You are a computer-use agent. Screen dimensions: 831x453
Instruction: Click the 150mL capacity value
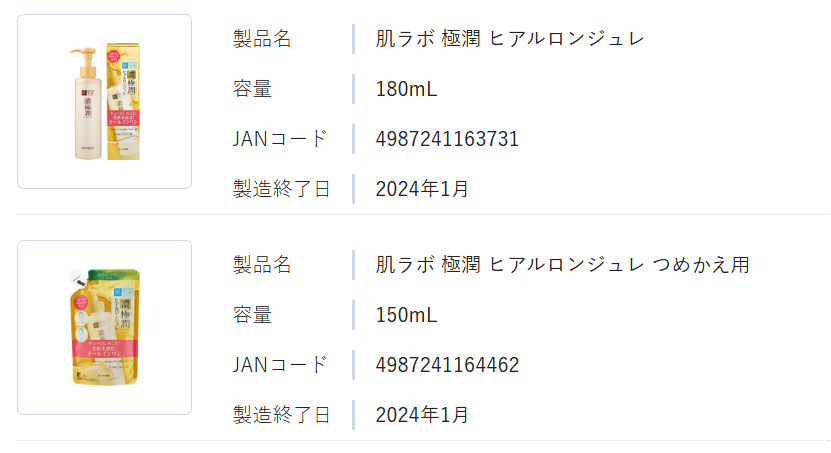tap(406, 315)
